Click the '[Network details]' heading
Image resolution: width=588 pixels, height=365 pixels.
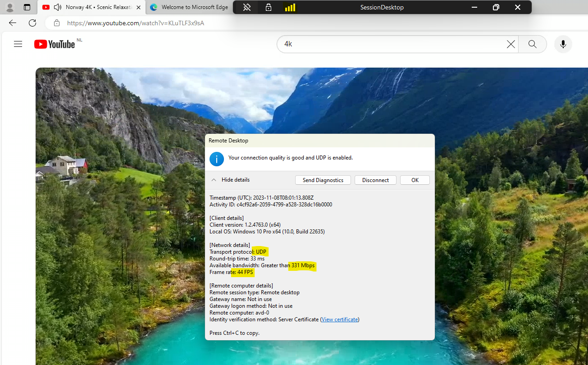pyautogui.click(x=230, y=245)
